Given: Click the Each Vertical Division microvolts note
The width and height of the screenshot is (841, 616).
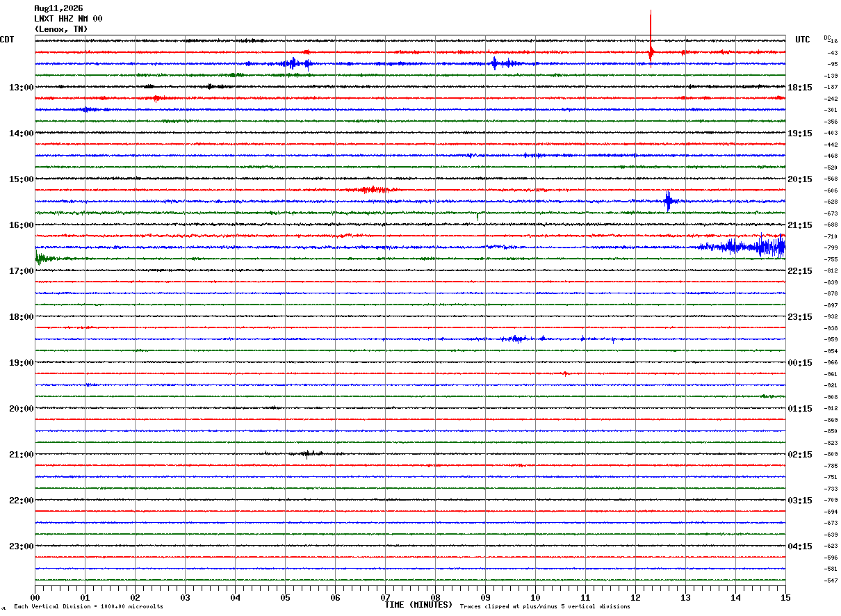Looking at the screenshot, I should 88,607.
